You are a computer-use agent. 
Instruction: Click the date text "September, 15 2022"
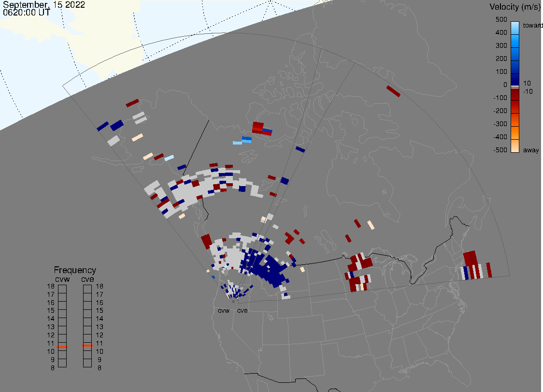[x=44, y=4]
